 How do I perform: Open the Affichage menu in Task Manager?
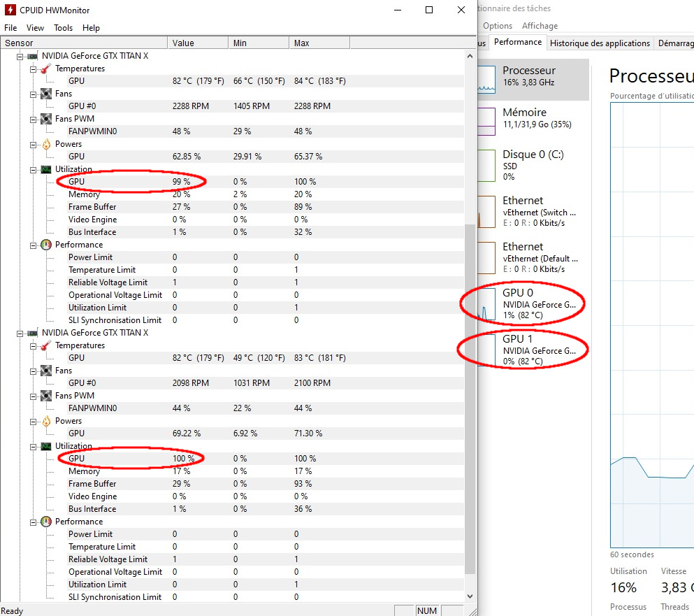click(x=540, y=26)
